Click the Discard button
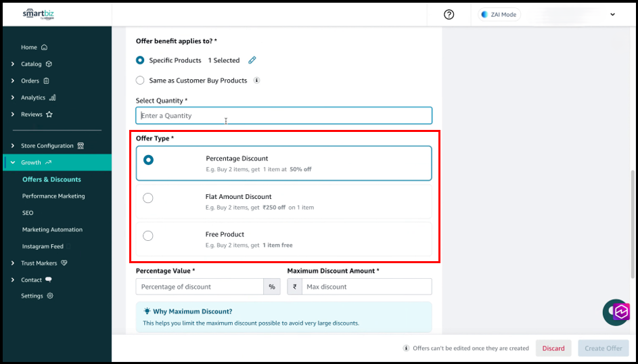The height and width of the screenshot is (364, 638). point(553,348)
